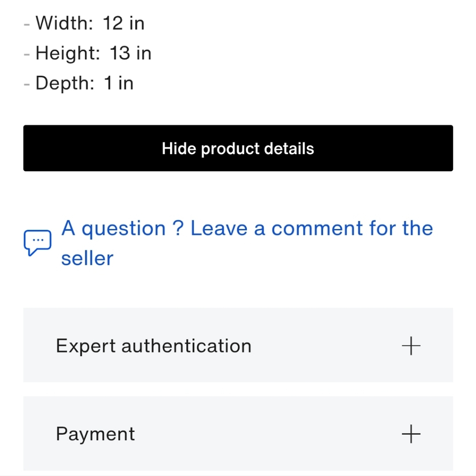Select the Width: 12 in text
Viewport: 476px width, 476px height.
pos(90,23)
